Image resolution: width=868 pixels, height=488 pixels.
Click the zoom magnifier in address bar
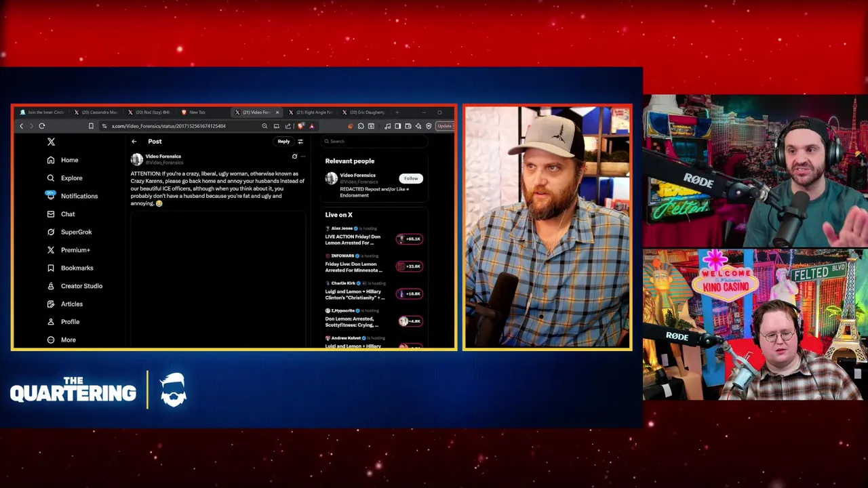pos(264,126)
